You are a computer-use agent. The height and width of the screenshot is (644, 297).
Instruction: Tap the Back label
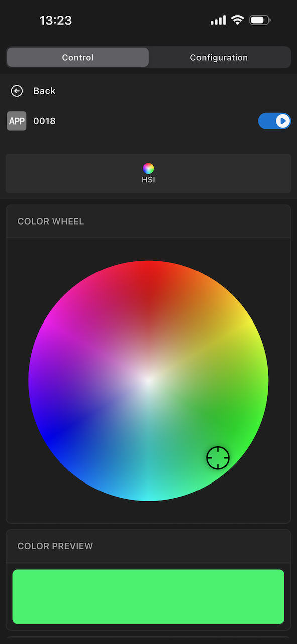44,91
